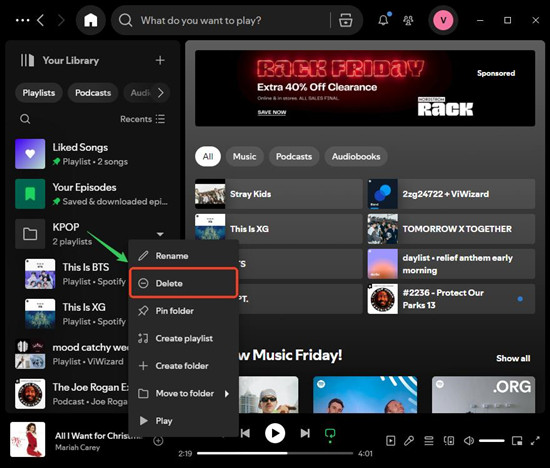Open Mariah Carey artist link
This screenshot has width=550, height=468.
pyautogui.click(x=78, y=447)
